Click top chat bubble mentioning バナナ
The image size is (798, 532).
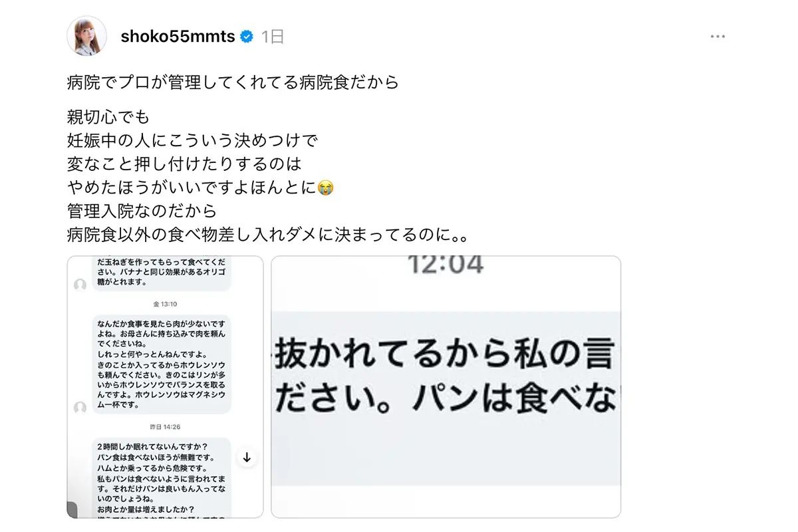coord(161,273)
